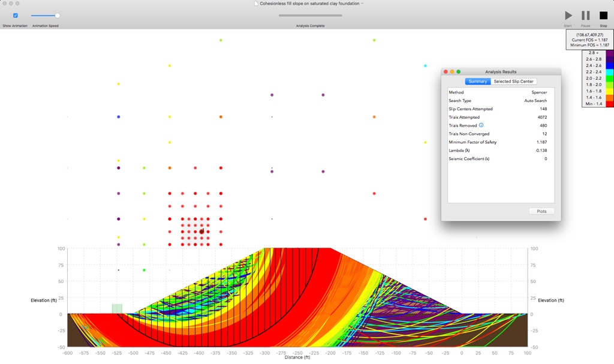Viewport: 614px width, 364px height.
Task: Switch to the Summary tab
Action: tap(478, 82)
